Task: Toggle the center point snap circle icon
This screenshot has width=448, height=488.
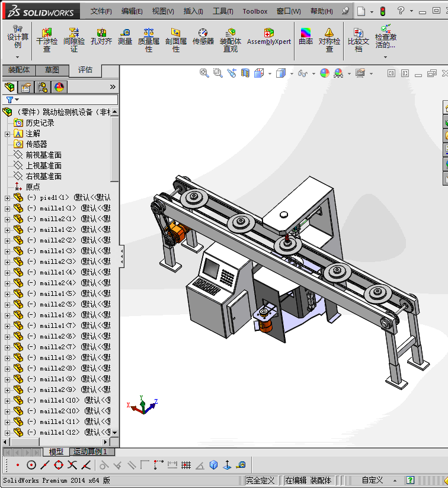Action: (x=31, y=465)
